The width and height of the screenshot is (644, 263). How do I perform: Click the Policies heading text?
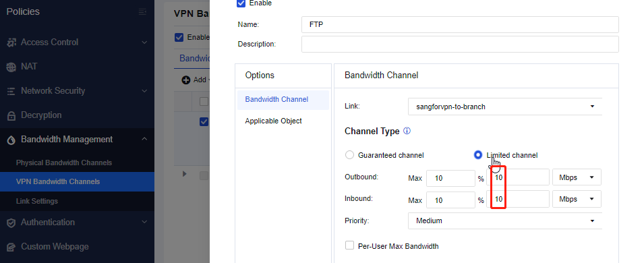click(x=23, y=11)
